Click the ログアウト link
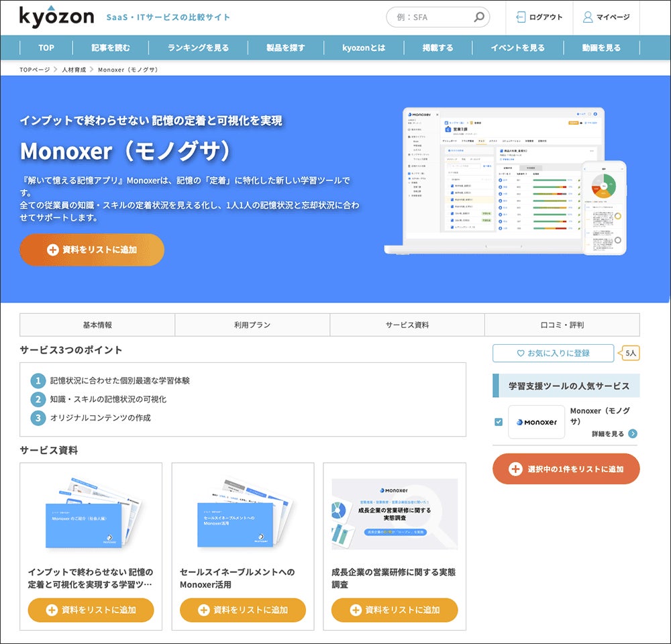Screen dimensions: 671x644 point(539,17)
